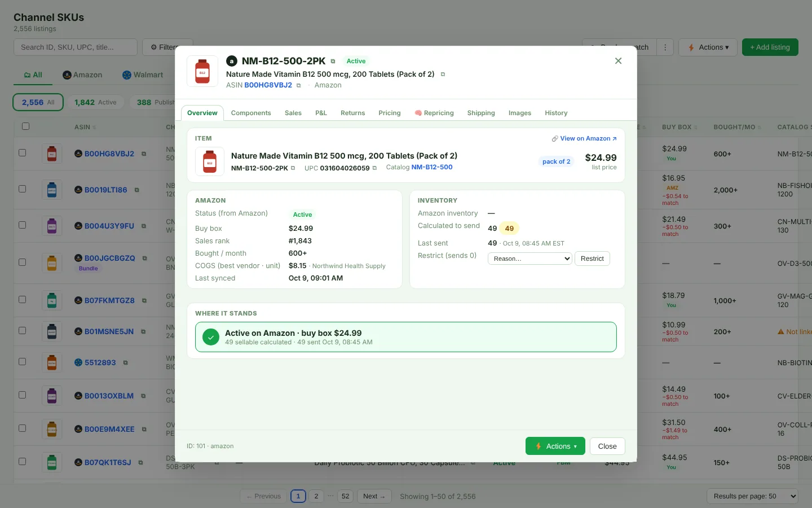
Task: Check the 5512893 row checkbox
Action: point(23,361)
